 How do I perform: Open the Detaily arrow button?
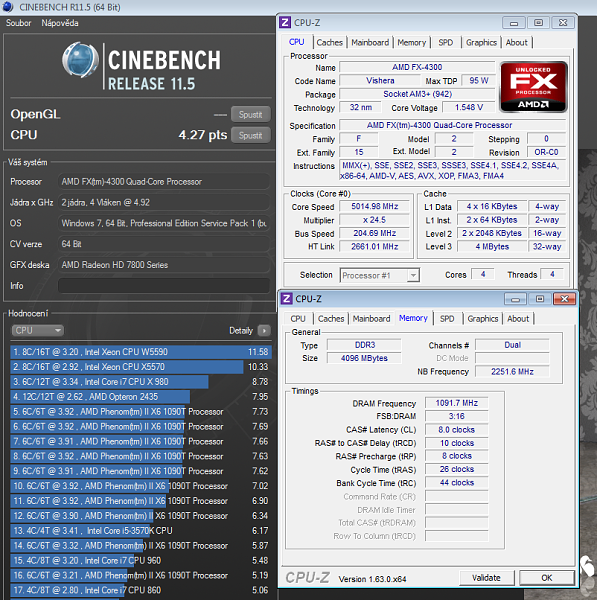pos(264,330)
